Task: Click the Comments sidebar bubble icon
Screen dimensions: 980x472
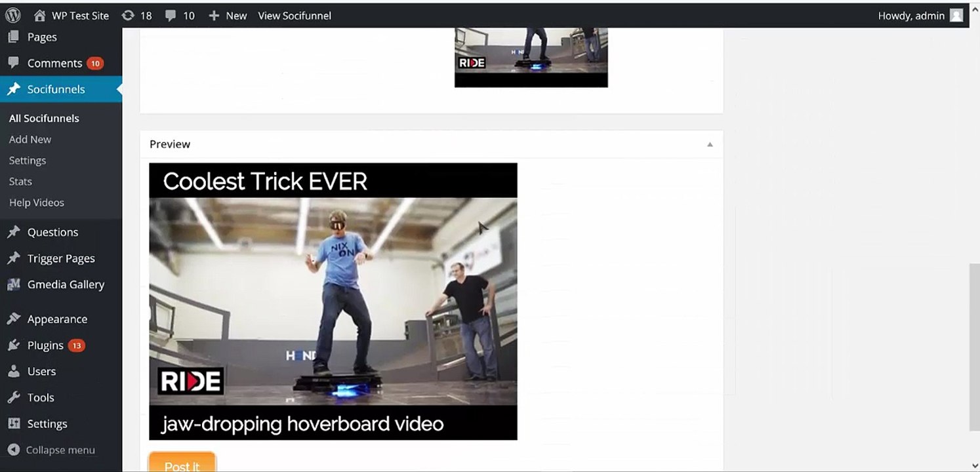Action: 14,63
